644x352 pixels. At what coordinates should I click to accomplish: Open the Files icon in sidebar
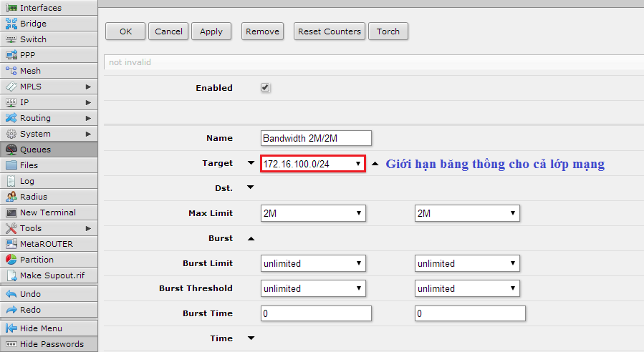click(x=11, y=165)
